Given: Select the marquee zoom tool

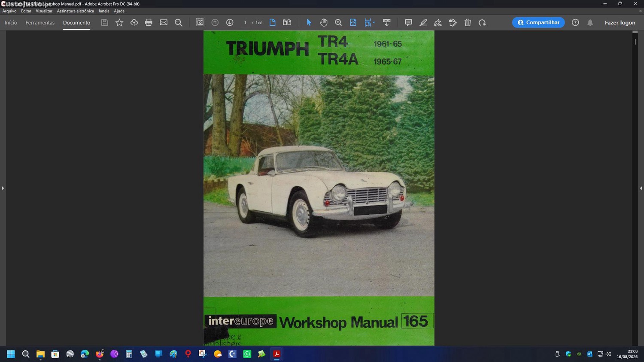Looking at the screenshot, I should click(x=338, y=23).
